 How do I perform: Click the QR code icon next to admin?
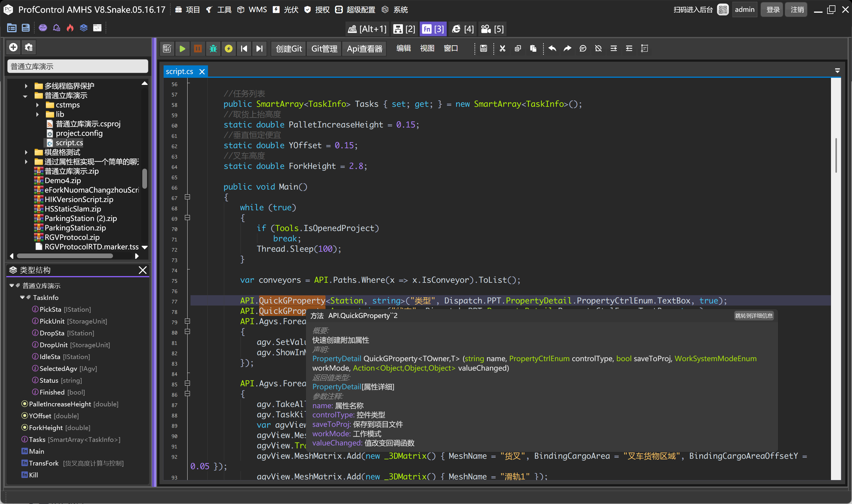tap(723, 9)
